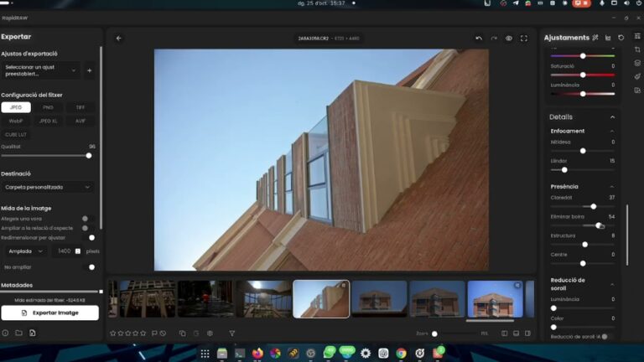
Task: Toggle 'Allargar una vora' switch
Action: [x=88, y=219]
